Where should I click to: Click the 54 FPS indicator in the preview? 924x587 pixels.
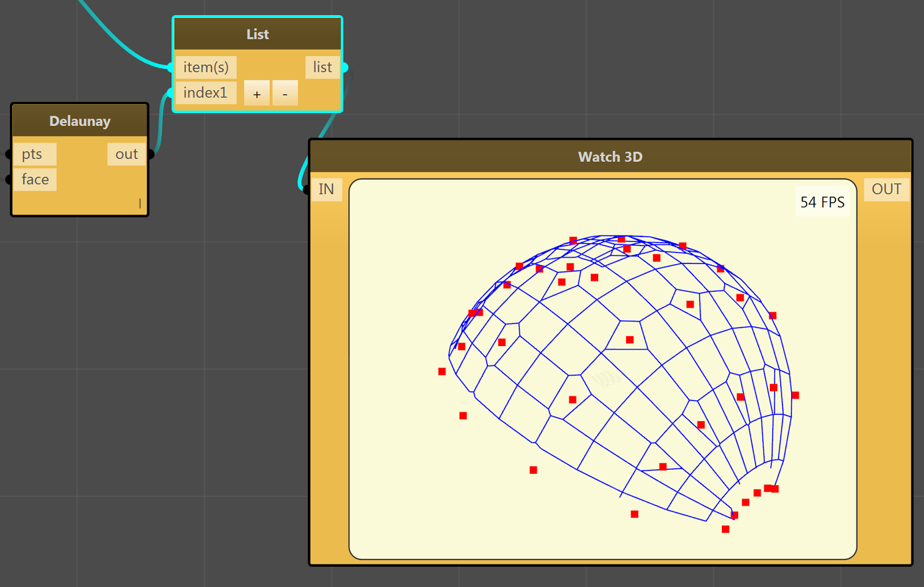[x=822, y=202]
